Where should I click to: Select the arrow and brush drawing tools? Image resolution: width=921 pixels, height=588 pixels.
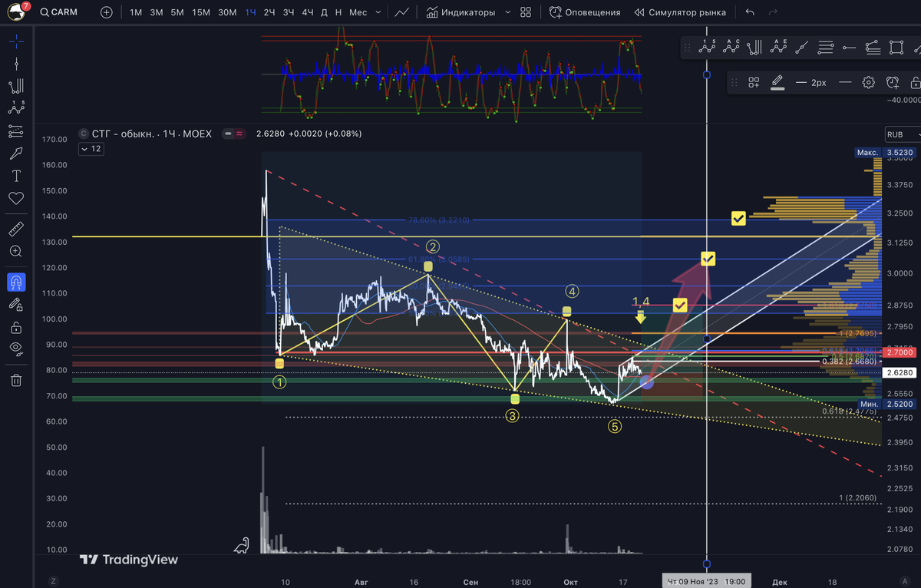coord(16,154)
